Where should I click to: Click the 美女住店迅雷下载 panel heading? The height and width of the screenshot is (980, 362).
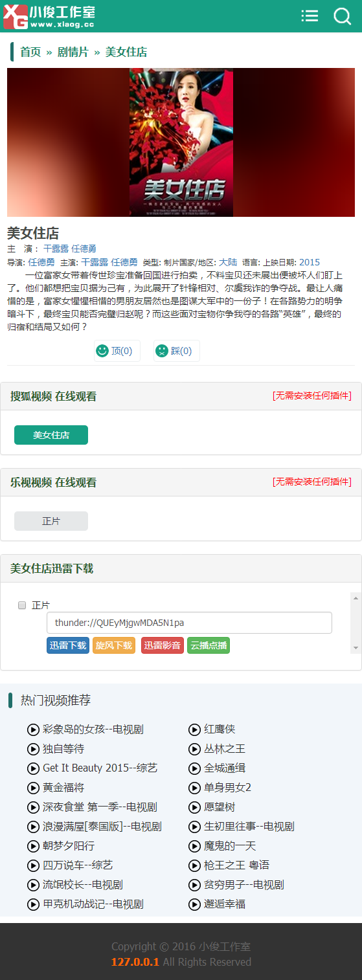tap(52, 568)
